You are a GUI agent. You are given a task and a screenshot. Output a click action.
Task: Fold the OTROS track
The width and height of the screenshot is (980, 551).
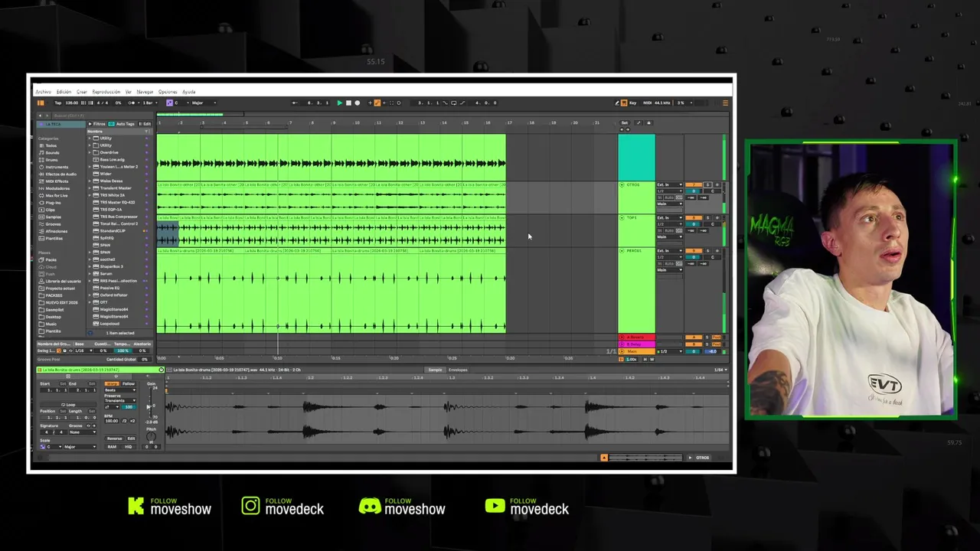[x=622, y=184]
